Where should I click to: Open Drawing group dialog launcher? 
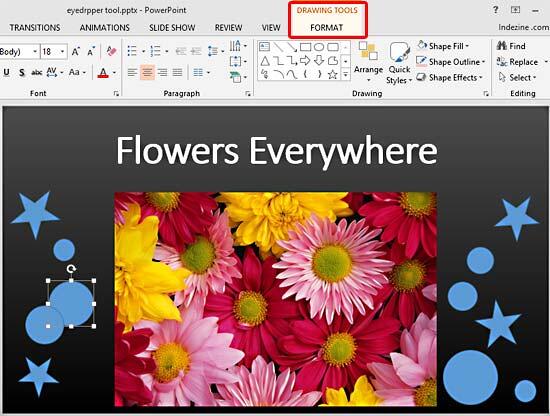click(486, 93)
